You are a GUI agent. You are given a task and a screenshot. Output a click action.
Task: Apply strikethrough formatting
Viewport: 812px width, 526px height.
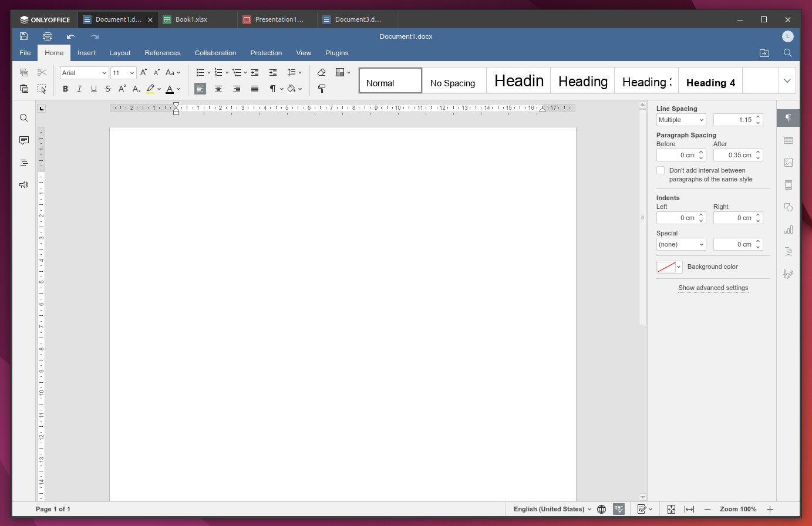(108, 89)
